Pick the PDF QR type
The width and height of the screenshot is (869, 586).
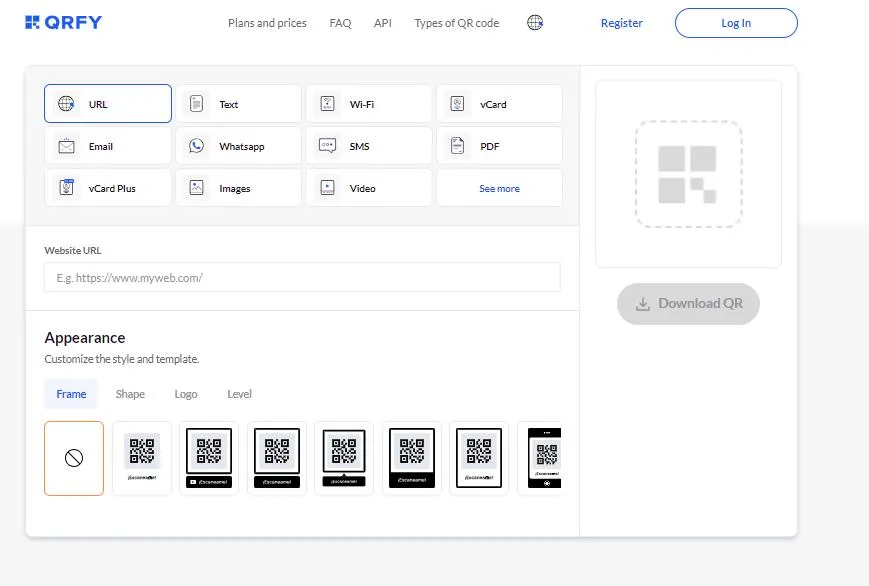pyautogui.click(x=499, y=146)
